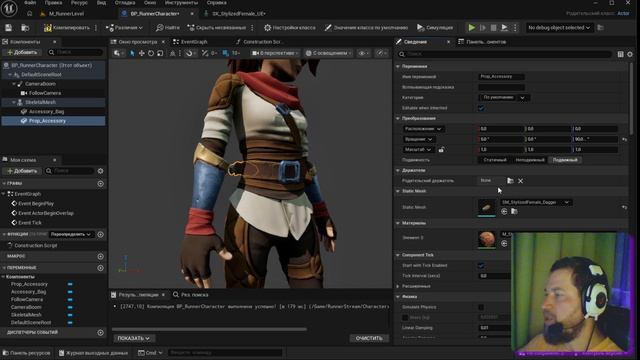Click the ПОКАЗАТЬ dropdown in compiler results
This screenshot has height=360, width=640.
coord(133,338)
